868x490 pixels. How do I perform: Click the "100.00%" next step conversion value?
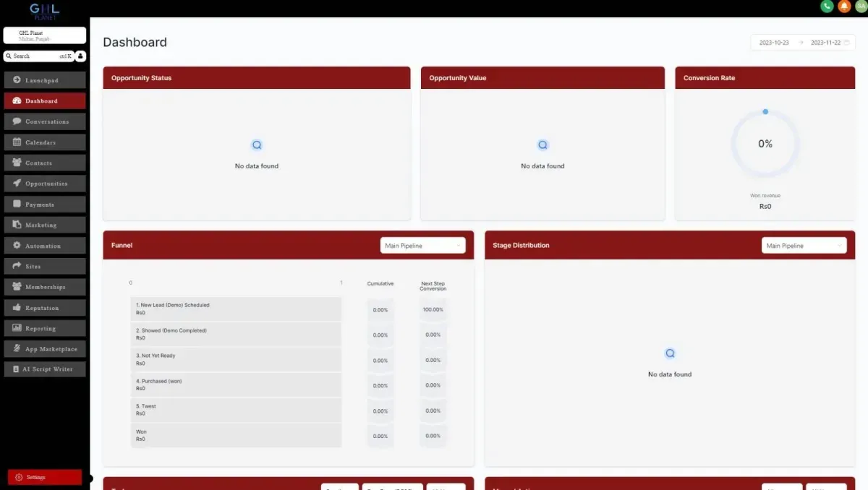click(433, 310)
